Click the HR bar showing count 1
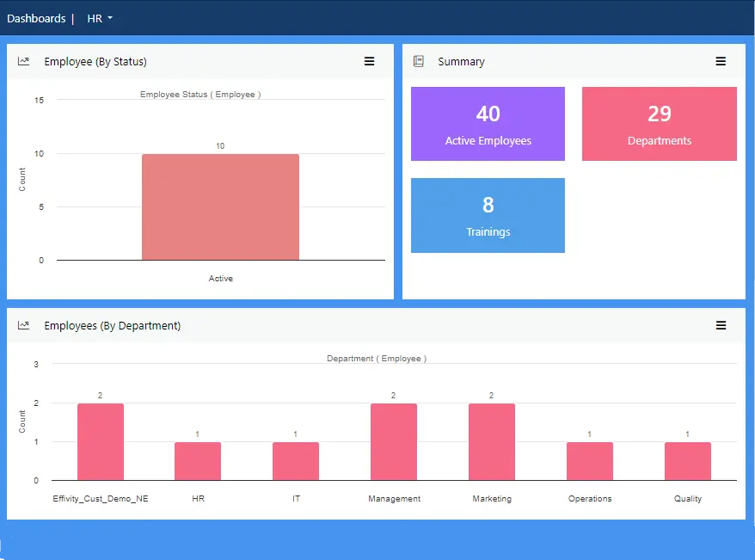 tap(198, 460)
